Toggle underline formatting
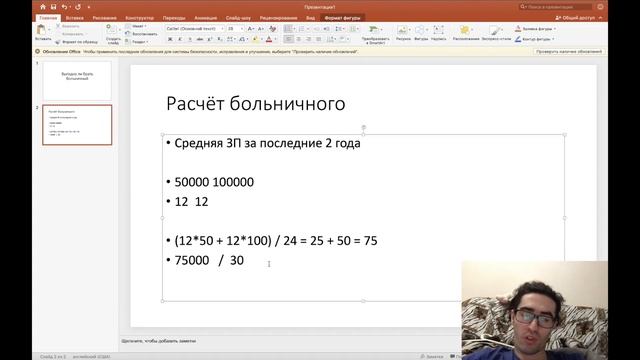 (x=189, y=39)
